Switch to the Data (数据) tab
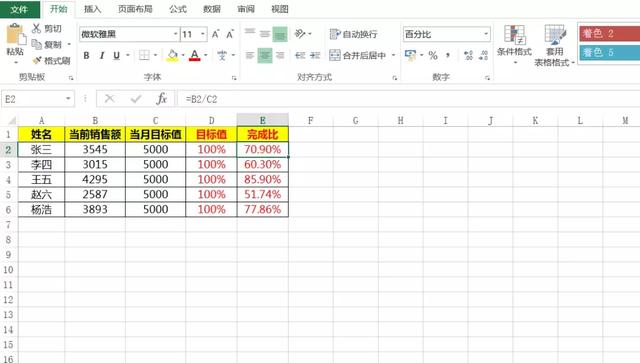Image resolution: width=640 pixels, height=363 pixels. (x=212, y=9)
